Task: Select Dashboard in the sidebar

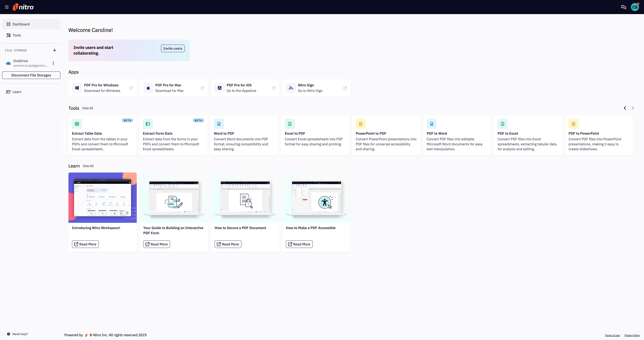Action: 31,24
